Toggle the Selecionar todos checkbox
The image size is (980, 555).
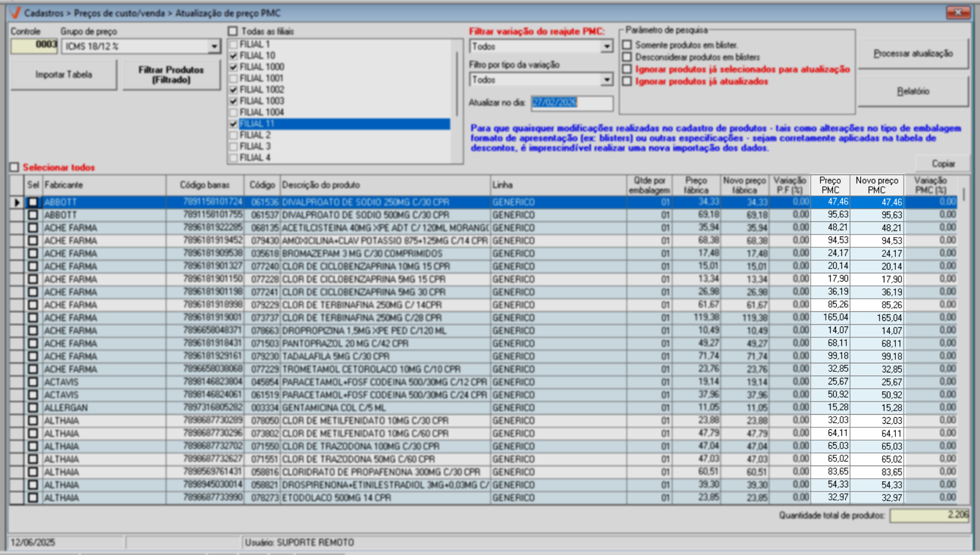[15, 167]
